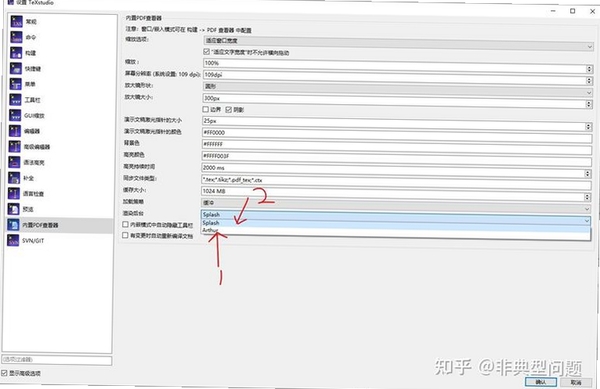Open the 快捷键 (Shortcuts) settings page icon
Screen dimensions: 600x389
pos(16,69)
